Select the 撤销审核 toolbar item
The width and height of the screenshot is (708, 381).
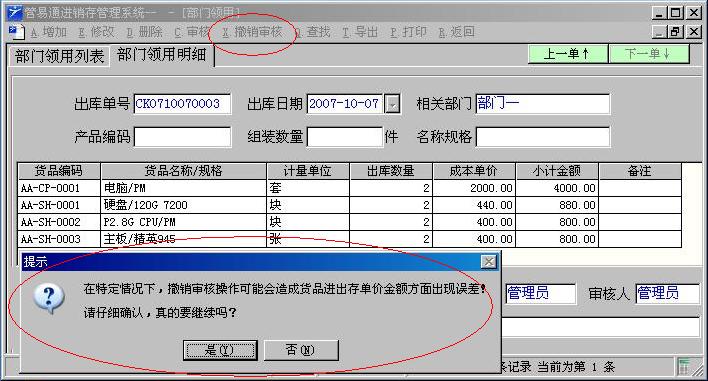click(252, 32)
